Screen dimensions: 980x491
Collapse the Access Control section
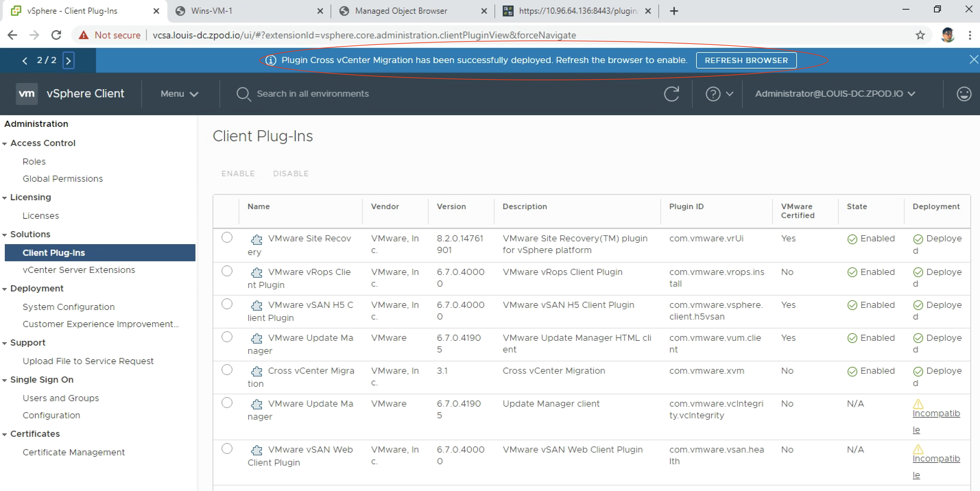point(4,144)
